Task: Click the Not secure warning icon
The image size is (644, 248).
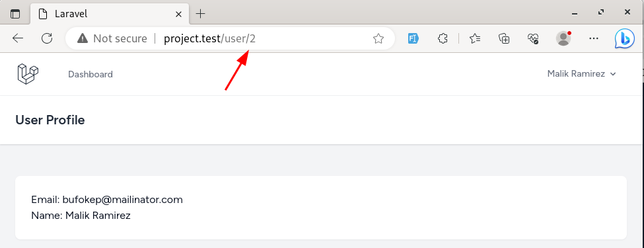Action: click(83, 38)
